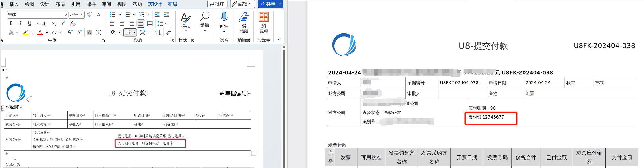
Task: Align text left icon
Action: click(x=113, y=23)
